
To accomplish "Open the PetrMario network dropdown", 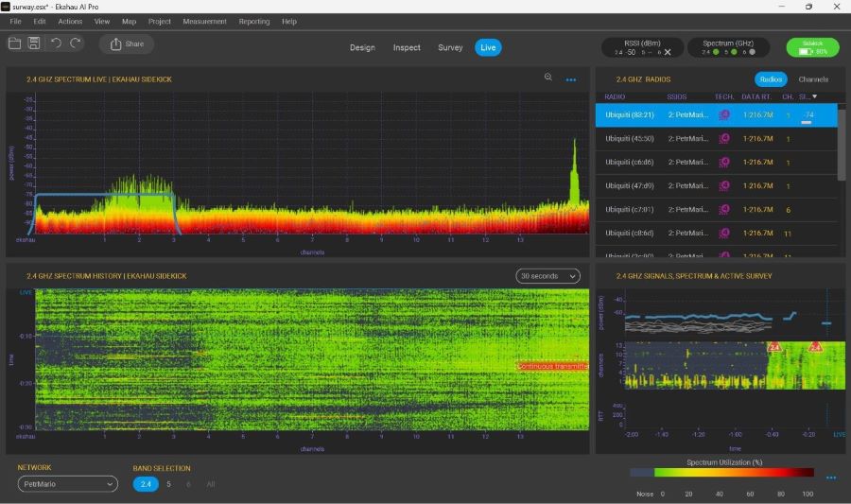I will pyautogui.click(x=68, y=484).
